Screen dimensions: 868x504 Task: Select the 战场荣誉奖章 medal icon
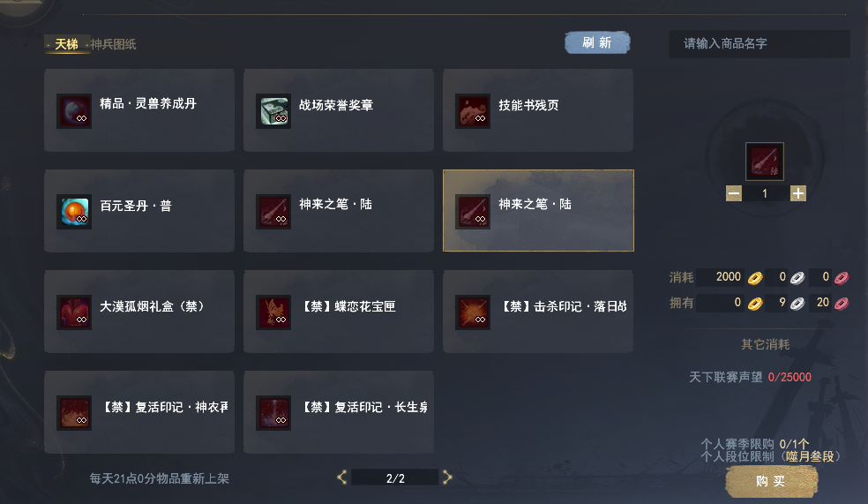click(x=273, y=110)
